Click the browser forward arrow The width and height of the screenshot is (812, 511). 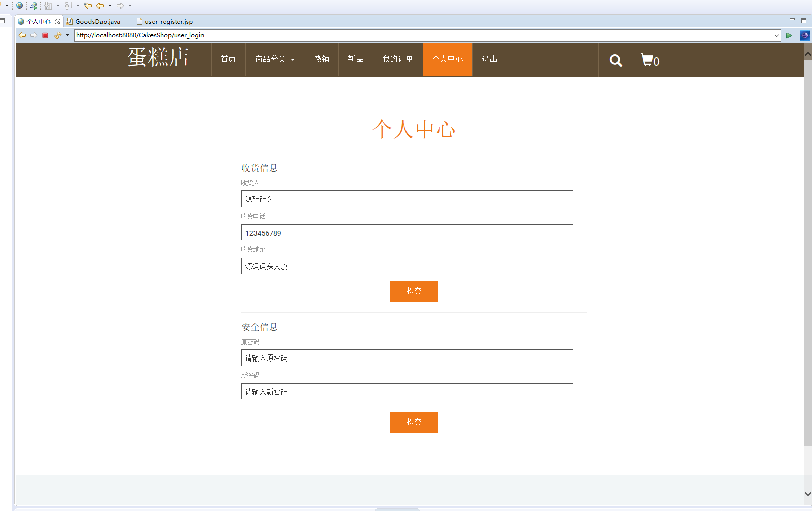[x=34, y=35]
